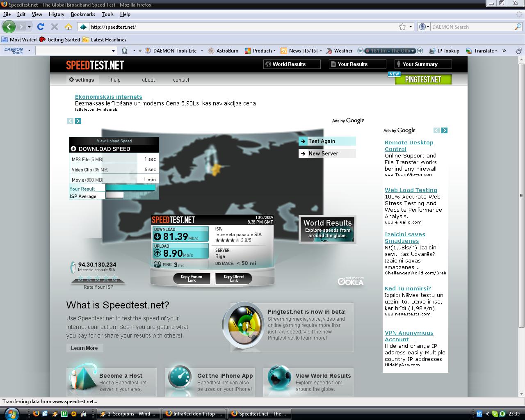This screenshot has height=420, width=525.
Task: Click the iPhone App gauge icon
Action: 180,377
